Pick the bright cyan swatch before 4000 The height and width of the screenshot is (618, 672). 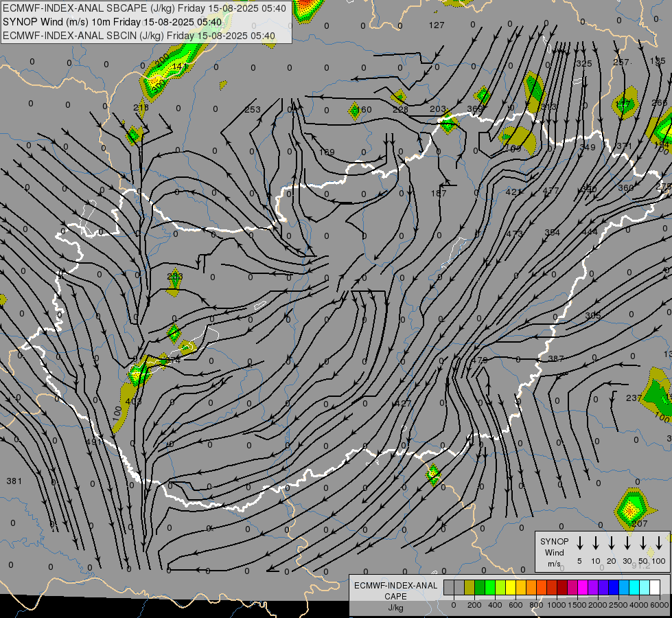coord(634,588)
